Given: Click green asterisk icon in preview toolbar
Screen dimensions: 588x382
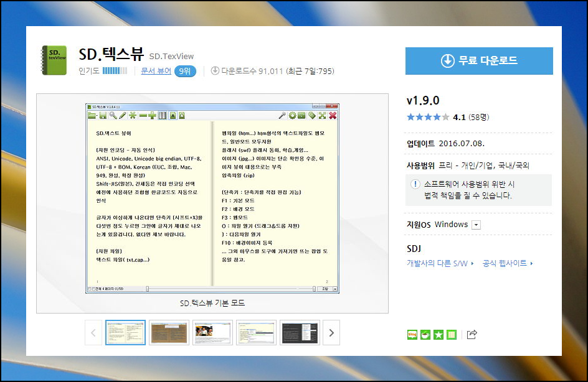Looking at the screenshot, I should pos(133,115).
